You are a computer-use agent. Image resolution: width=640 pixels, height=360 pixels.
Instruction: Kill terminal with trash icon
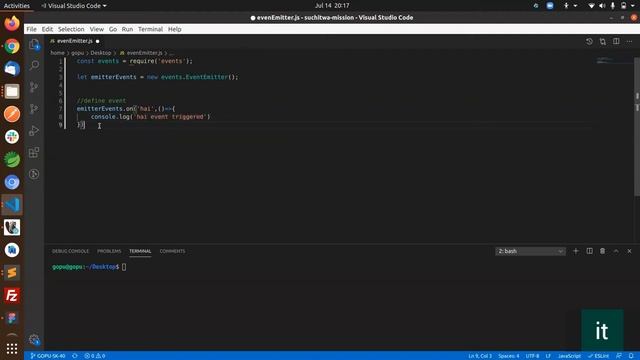point(602,251)
